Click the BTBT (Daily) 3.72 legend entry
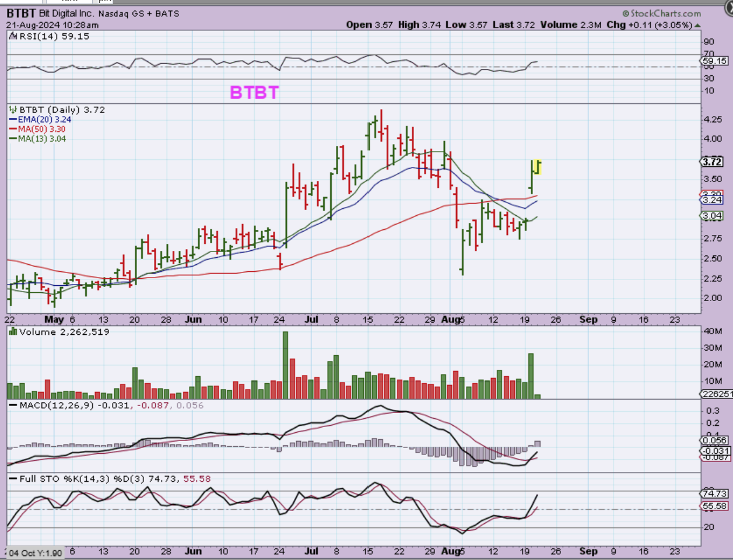The height and width of the screenshot is (560, 733). point(62,110)
